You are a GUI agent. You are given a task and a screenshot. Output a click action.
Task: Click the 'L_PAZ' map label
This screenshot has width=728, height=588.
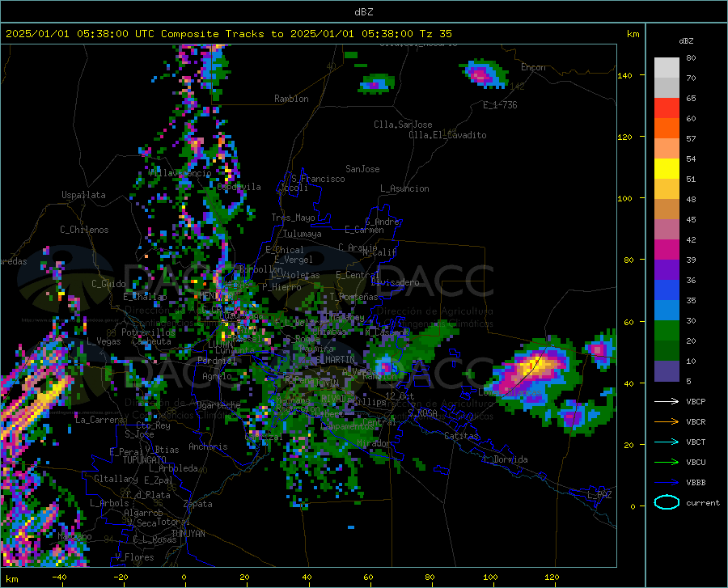pyautogui.click(x=599, y=495)
